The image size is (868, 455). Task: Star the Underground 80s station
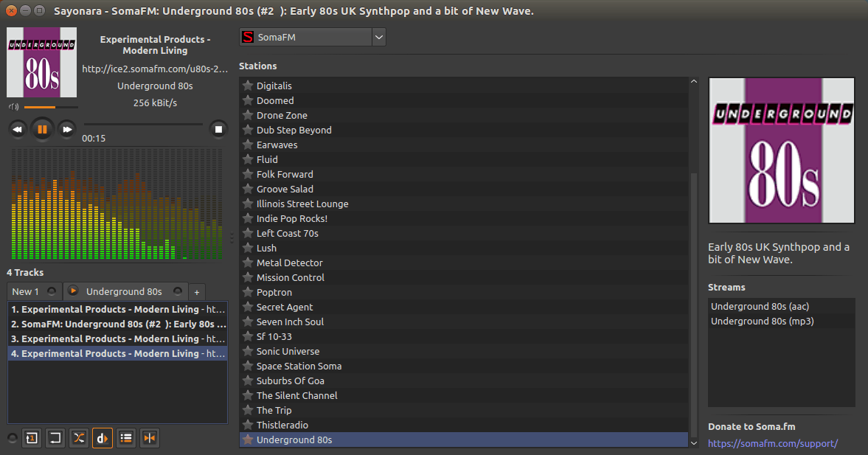tap(248, 440)
